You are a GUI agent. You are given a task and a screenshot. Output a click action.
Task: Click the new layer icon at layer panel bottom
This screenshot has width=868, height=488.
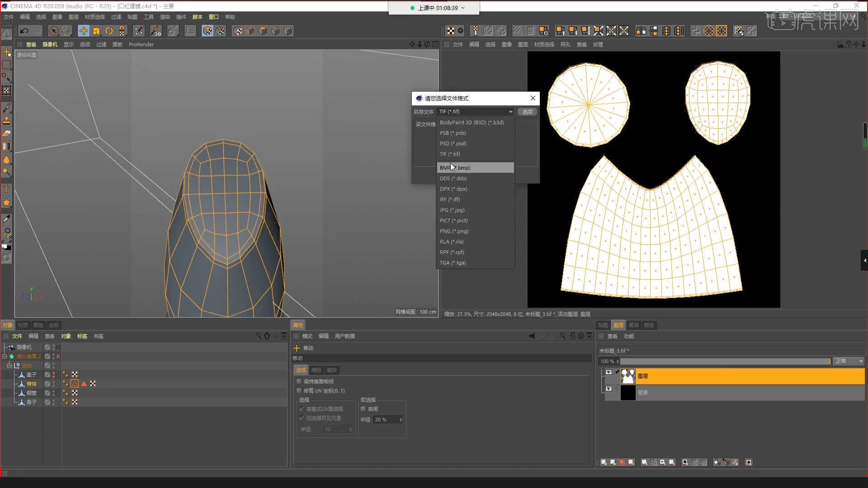[x=604, y=462]
